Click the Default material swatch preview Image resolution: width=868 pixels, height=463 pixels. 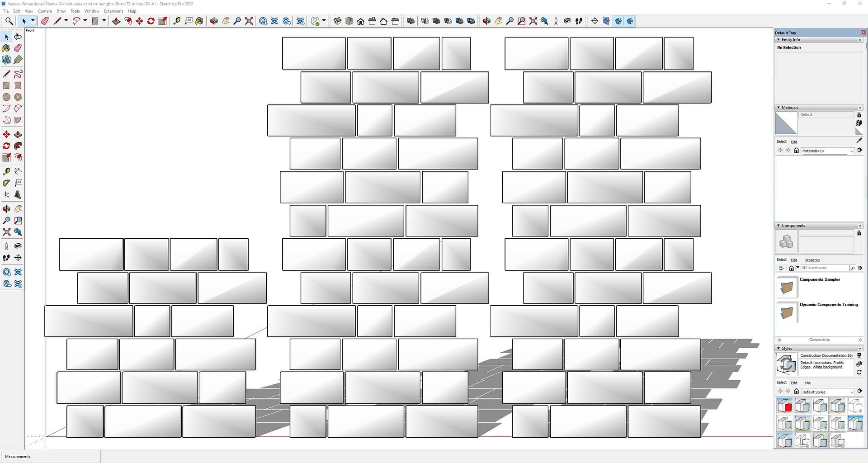tap(786, 123)
